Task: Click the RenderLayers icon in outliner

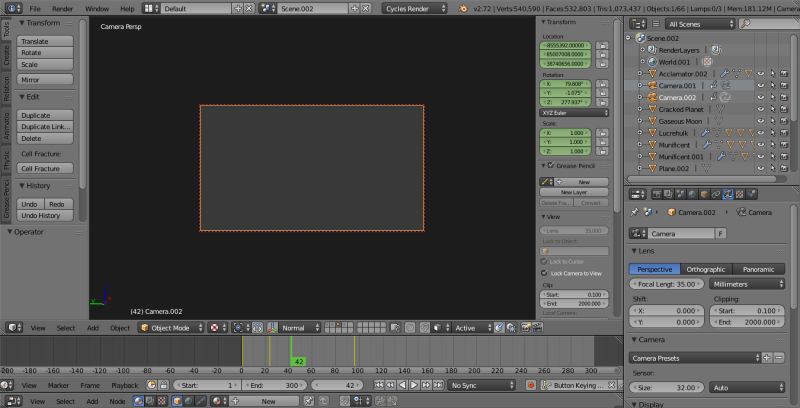Action: click(652, 50)
